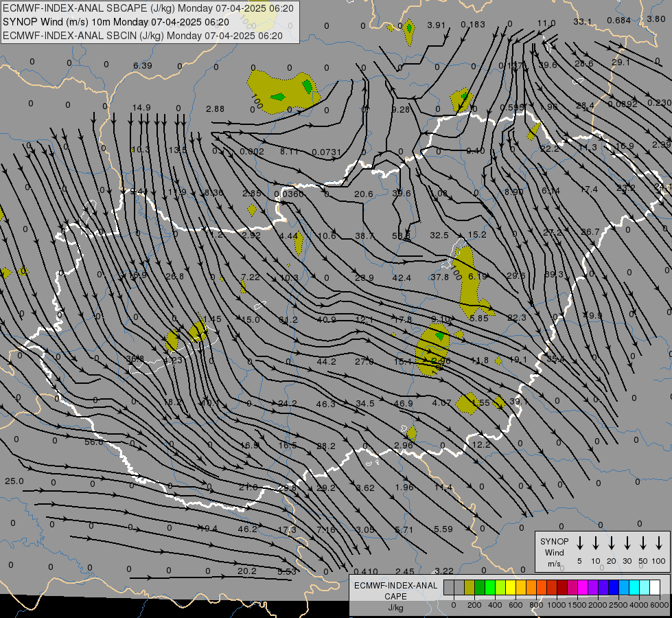Image resolution: width=672 pixels, height=618 pixels.
Task: Click the 6000 tick label on CAPE scale
Action: point(658,605)
